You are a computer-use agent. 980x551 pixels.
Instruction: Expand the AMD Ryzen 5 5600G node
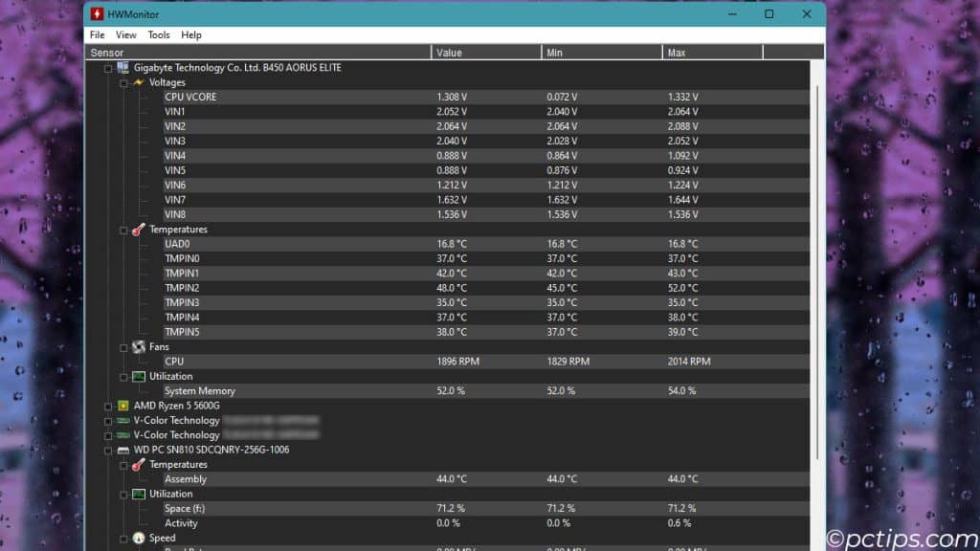coord(108,406)
